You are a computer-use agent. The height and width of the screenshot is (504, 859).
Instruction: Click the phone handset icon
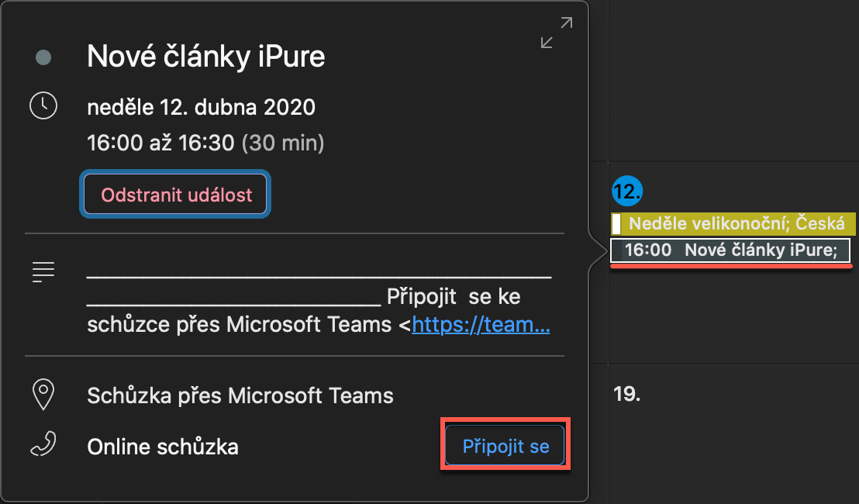[43, 444]
